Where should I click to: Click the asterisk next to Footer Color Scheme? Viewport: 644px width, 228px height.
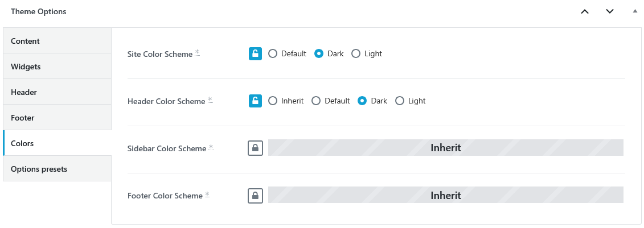207,194
